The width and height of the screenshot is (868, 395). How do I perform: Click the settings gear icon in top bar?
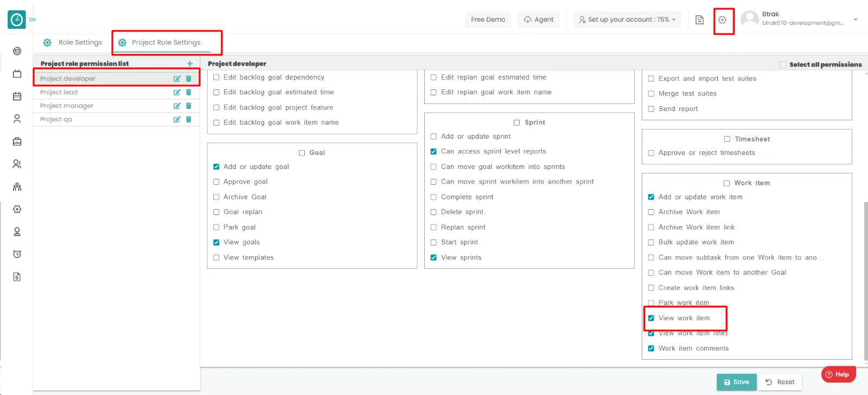[722, 20]
